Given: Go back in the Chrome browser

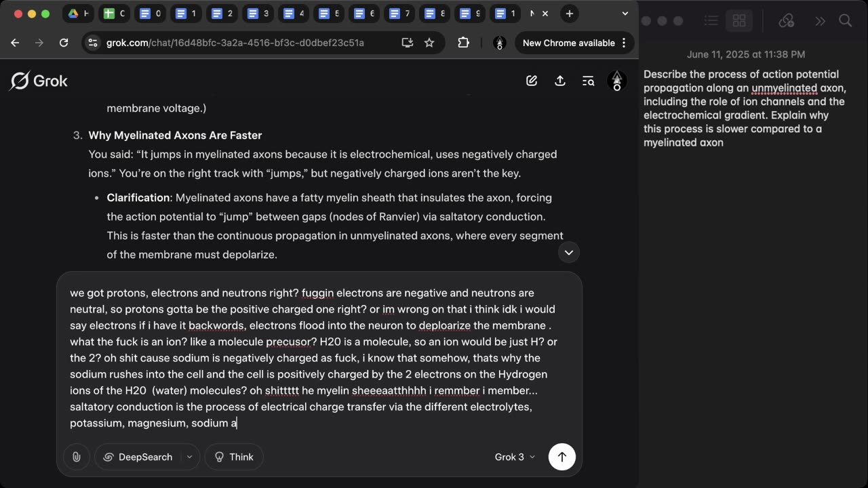Looking at the screenshot, I should click(x=15, y=43).
